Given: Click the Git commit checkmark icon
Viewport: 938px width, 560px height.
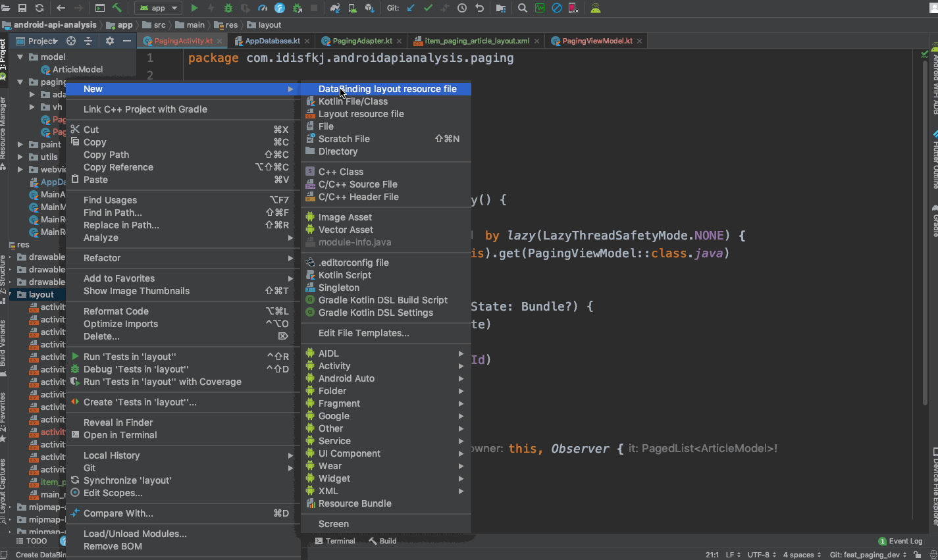Looking at the screenshot, I should coord(428,8).
